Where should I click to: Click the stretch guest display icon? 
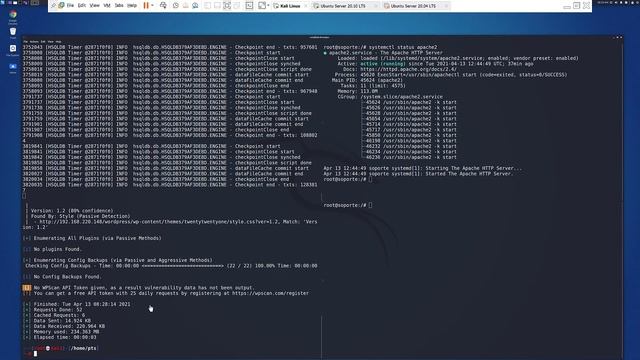click(x=262, y=6)
